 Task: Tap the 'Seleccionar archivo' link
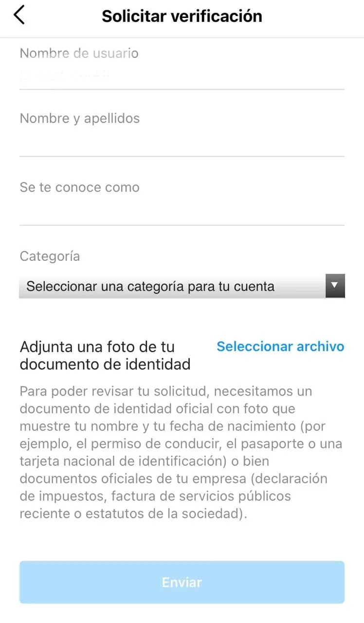point(280,347)
